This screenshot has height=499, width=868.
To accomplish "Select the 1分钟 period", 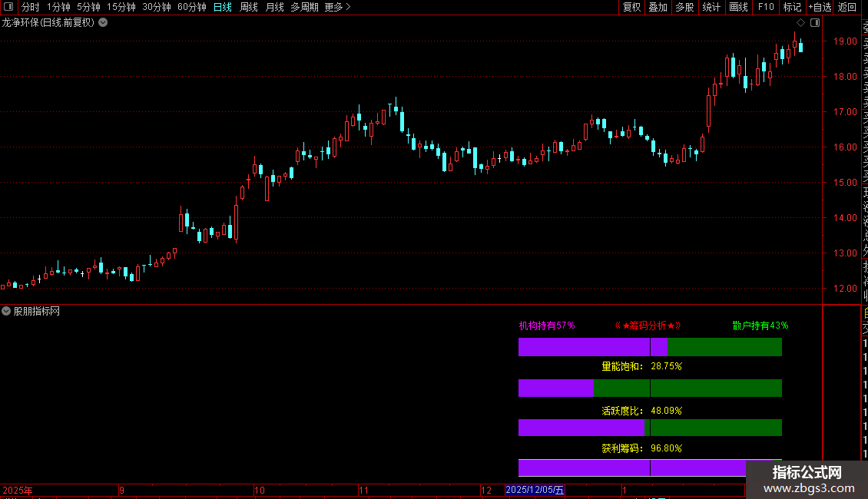I will [x=58, y=7].
